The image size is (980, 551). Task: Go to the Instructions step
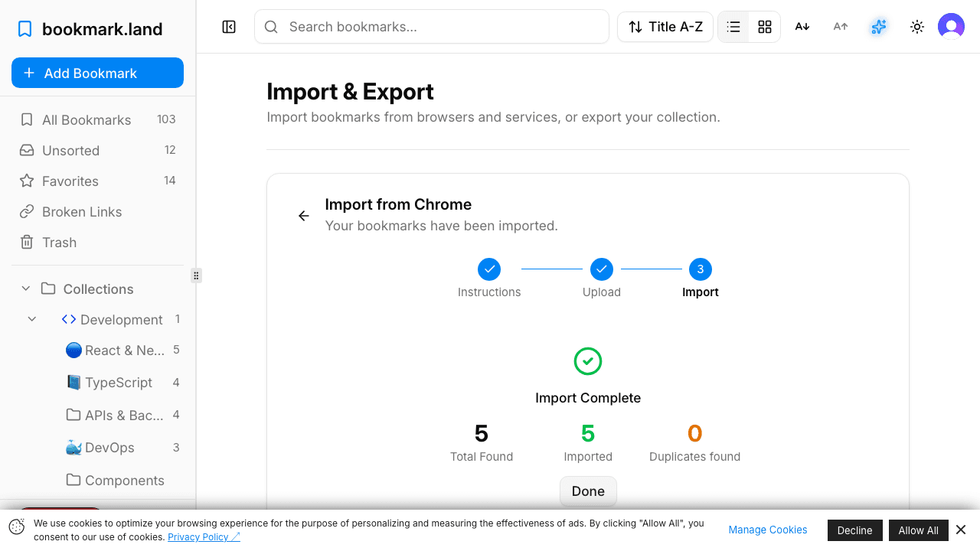[489, 279]
